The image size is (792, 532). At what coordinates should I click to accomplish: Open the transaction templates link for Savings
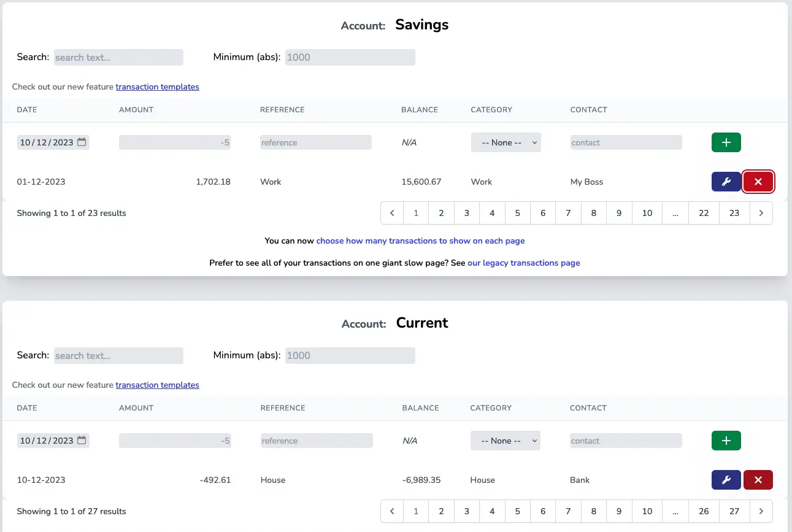pyautogui.click(x=157, y=87)
